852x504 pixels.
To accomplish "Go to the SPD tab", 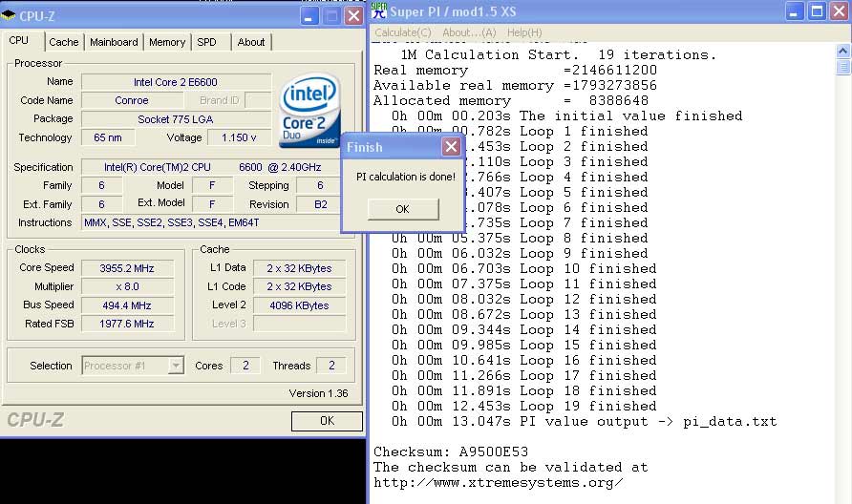I will pos(206,42).
